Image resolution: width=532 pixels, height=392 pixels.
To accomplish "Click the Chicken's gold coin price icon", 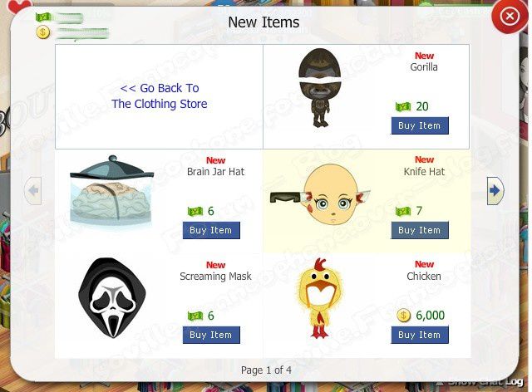I will pyautogui.click(x=403, y=316).
